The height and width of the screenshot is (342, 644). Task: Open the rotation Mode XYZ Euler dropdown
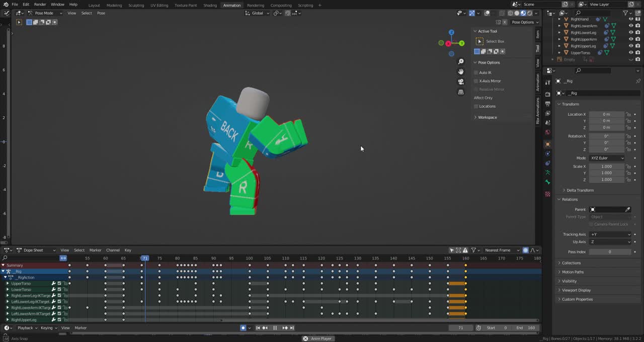point(607,158)
